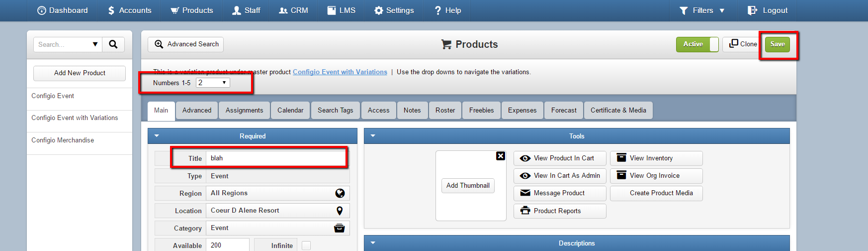Viewport: 868px width, 251px height.
Task: Click the Title input field
Action: [277, 158]
